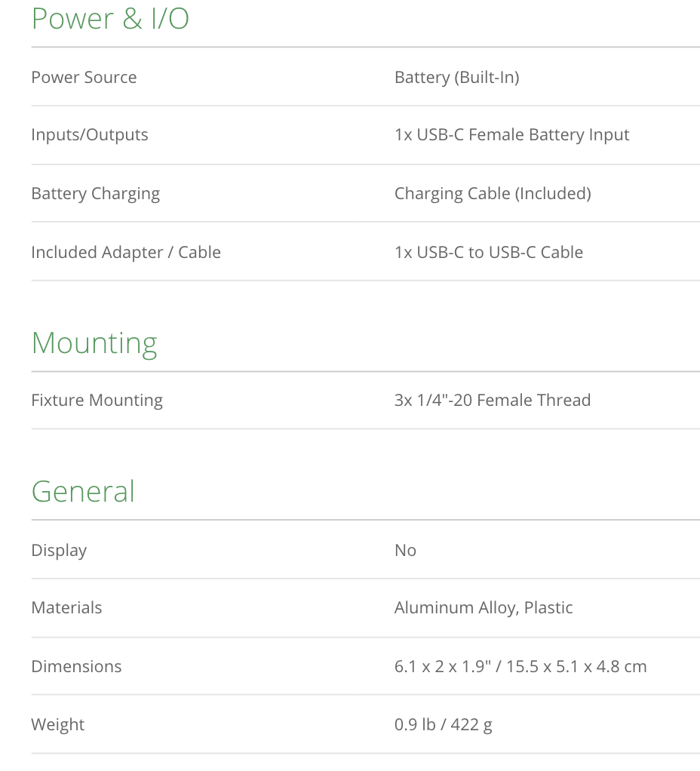Click the Charging Cable (Included) value
The width and height of the screenshot is (700, 771).
coord(493,193)
